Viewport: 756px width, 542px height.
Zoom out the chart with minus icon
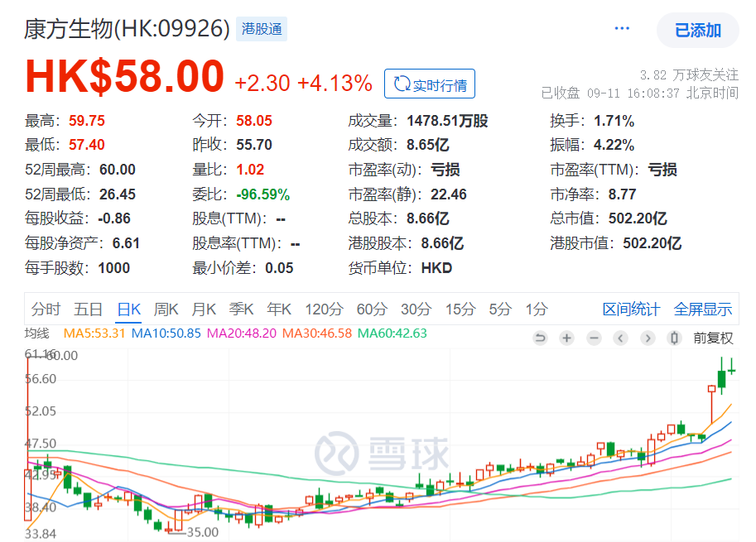[x=594, y=338]
